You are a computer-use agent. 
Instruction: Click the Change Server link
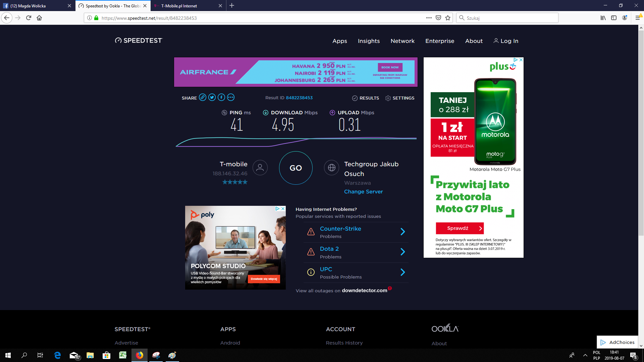point(363,192)
